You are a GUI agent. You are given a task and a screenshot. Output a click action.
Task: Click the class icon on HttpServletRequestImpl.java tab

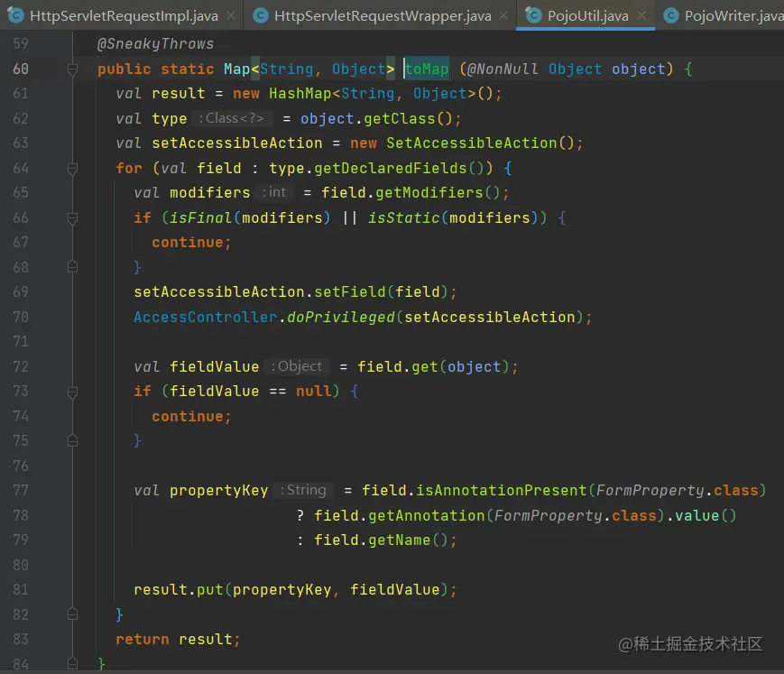(15, 15)
